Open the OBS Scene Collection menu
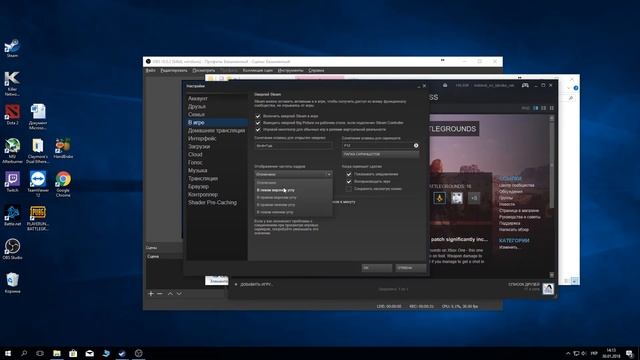640x360 pixels. point(258,70)
